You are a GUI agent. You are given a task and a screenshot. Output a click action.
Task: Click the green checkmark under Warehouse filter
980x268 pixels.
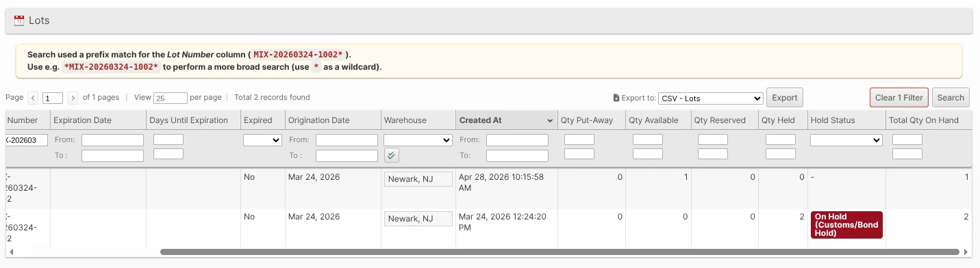[391, 156]
